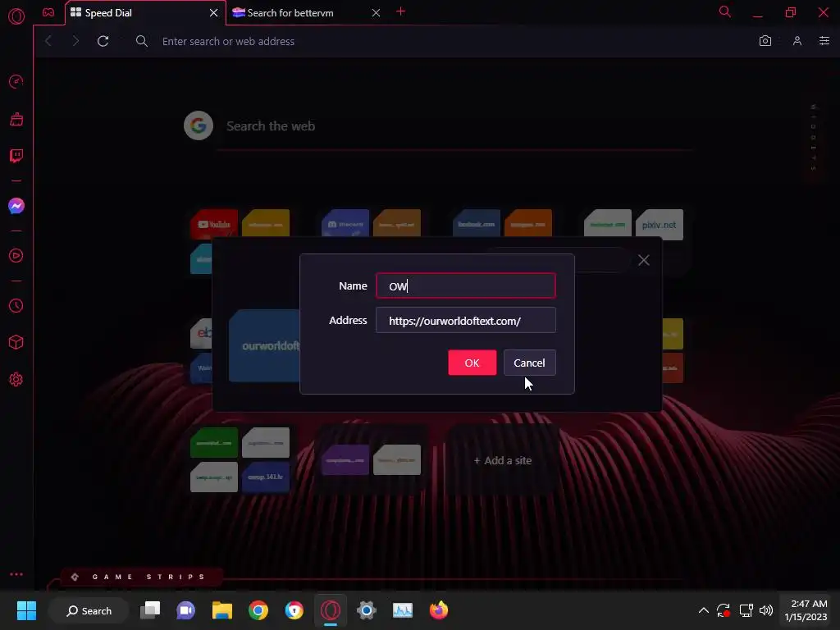
Task: Open GX Cleaner icon in sidebar
Action: (x=16, y=119)
